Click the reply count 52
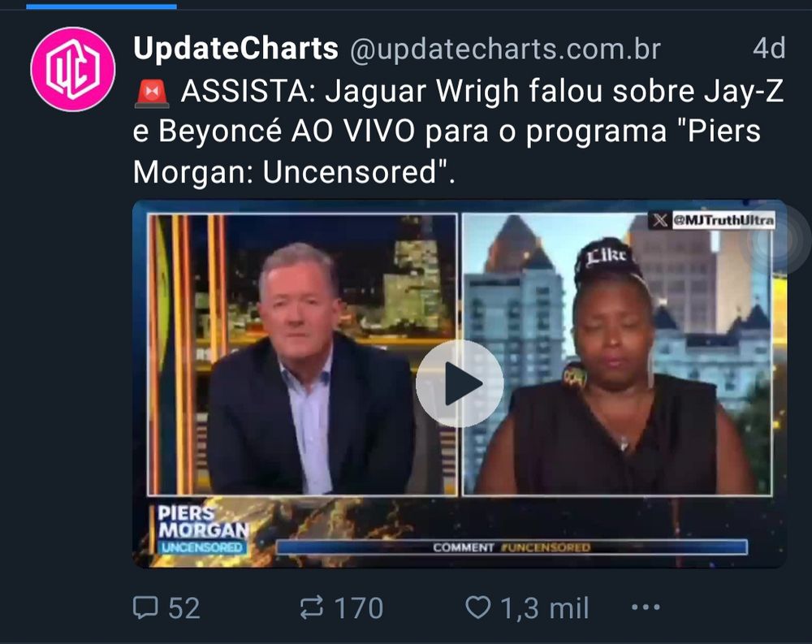812x644 pixels. coord(184,608)
